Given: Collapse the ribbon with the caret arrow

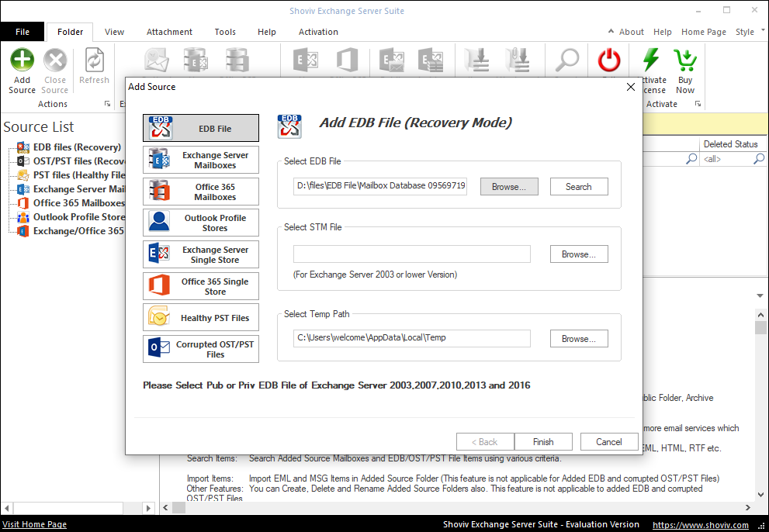Looking at the screenshot, I should tap(611, 31).
